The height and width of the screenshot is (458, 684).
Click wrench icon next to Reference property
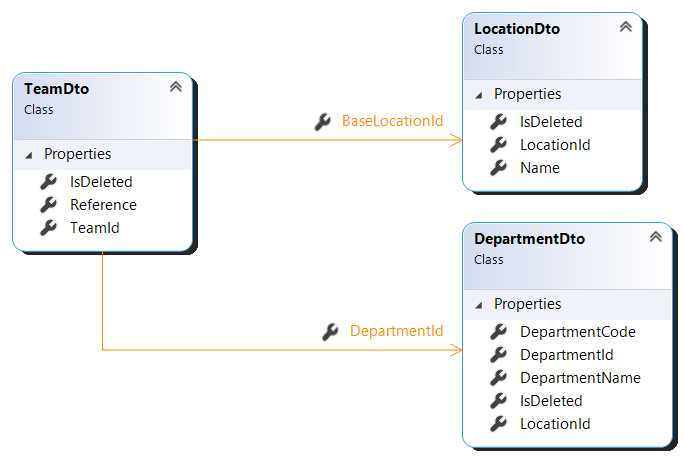pos(48,205)
